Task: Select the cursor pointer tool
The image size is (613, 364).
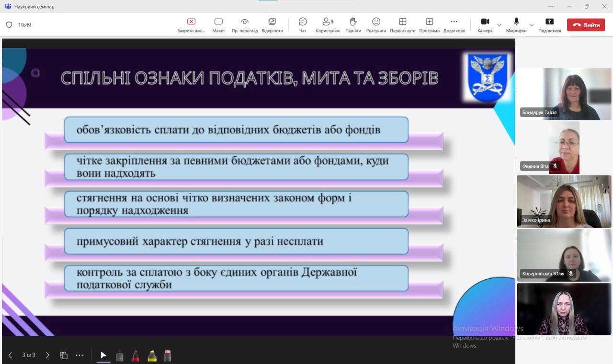Action: click(x=103, y=355)
